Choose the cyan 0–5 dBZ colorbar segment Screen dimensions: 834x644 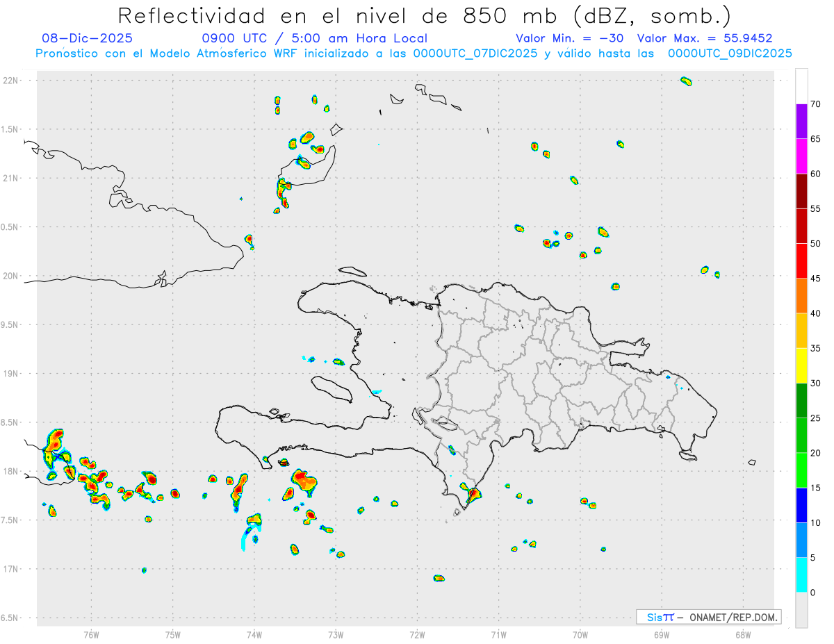pyautogui.click(x=801, y=575)
